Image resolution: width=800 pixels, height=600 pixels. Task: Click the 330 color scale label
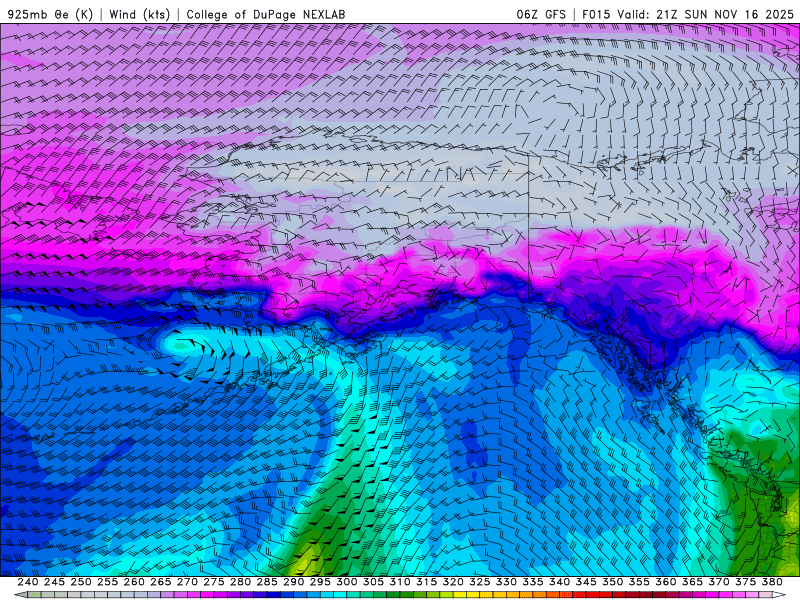coord(506,582)
